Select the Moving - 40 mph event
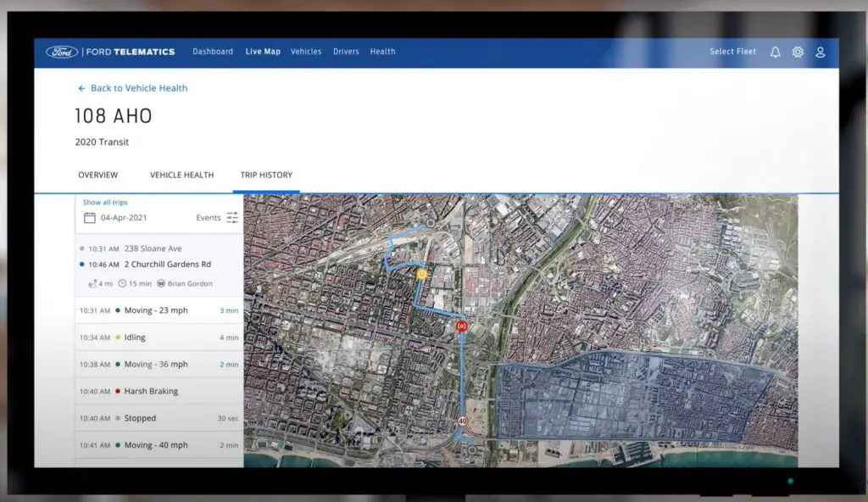This screenshot has height=502, width=868. coord(159,445)
